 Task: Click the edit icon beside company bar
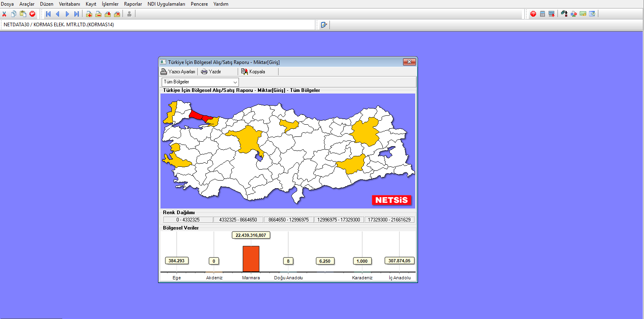coord(323,25)
